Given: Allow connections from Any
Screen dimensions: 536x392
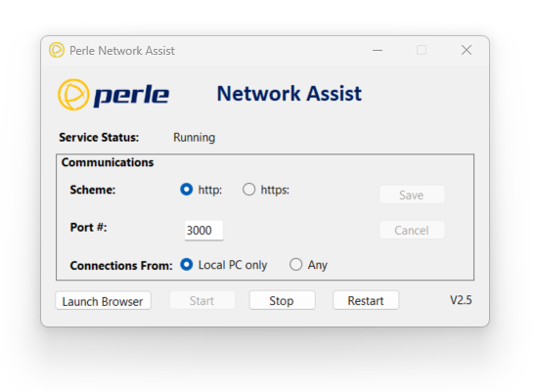Looking at the screenshot, I should (x=295, y=265).
